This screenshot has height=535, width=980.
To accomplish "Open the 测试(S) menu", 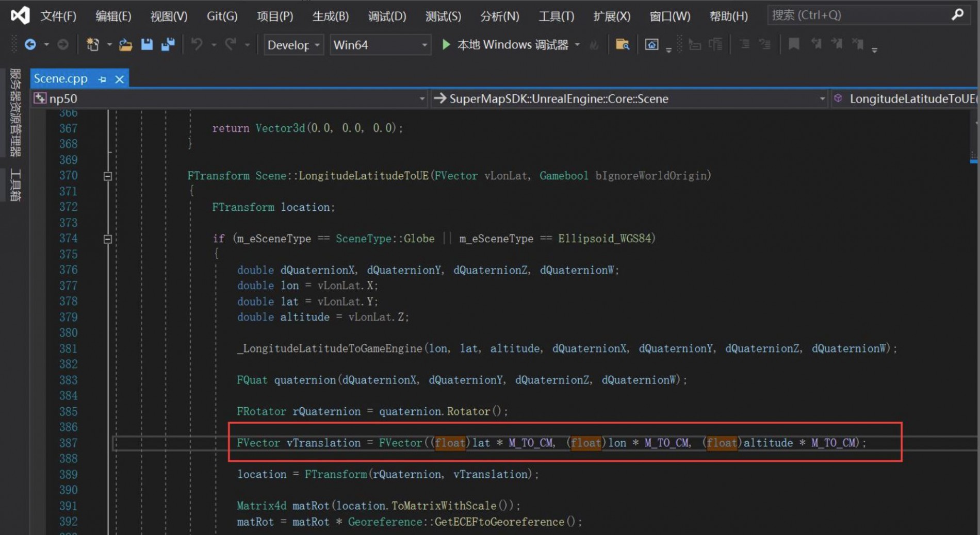I will [x=443, y=16].
